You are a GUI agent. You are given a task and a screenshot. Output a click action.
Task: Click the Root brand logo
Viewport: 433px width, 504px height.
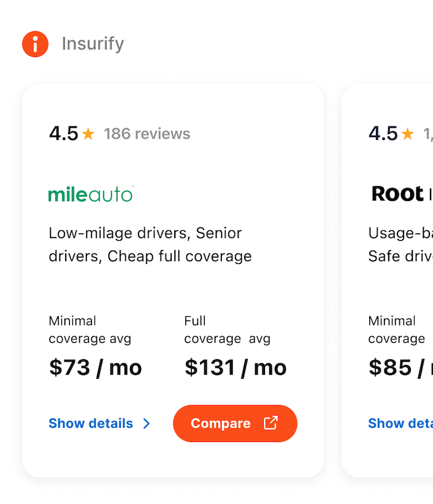tap(399, 194)
